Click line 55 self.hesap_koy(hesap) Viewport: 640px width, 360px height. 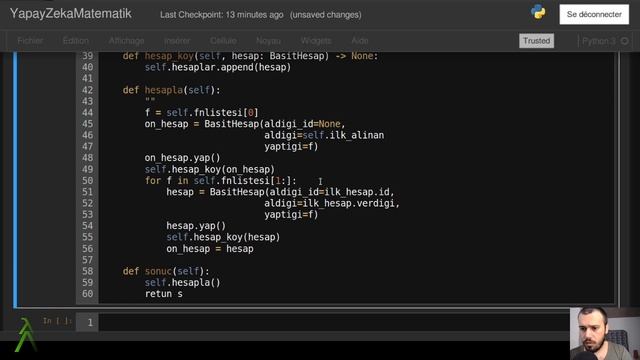(x=223, y=237)
